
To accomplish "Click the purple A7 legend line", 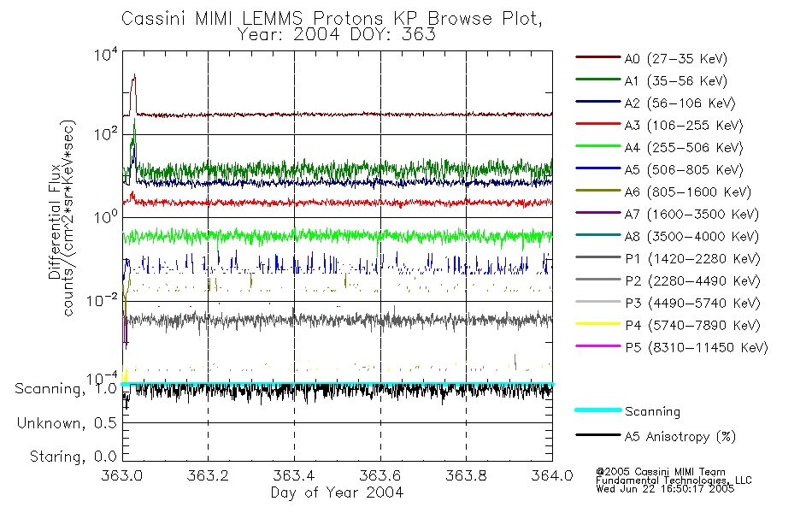I will click(x=598, y=212).
